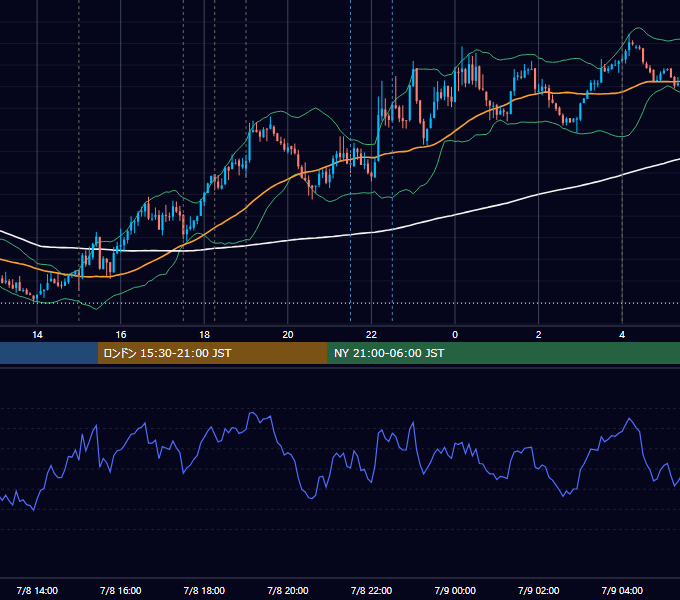The image size is (680, 600).
Task: Click the NY 21:00-06:00 JST session bar
Action: click(503, 353)
